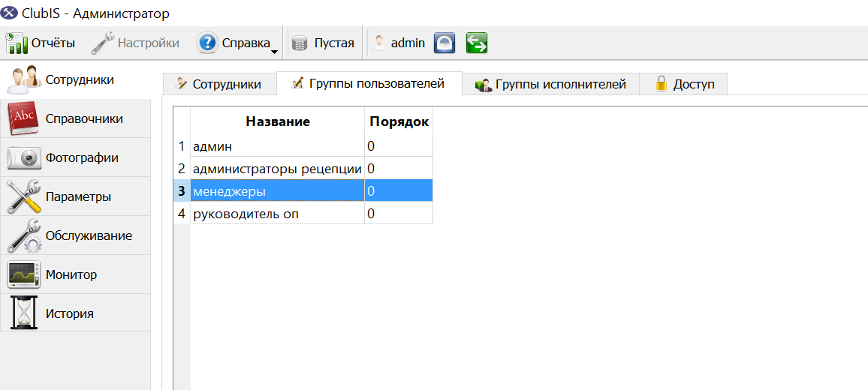Click the Порядок cell for руководитель оп

pyautogui.click(x=399, y=214)
